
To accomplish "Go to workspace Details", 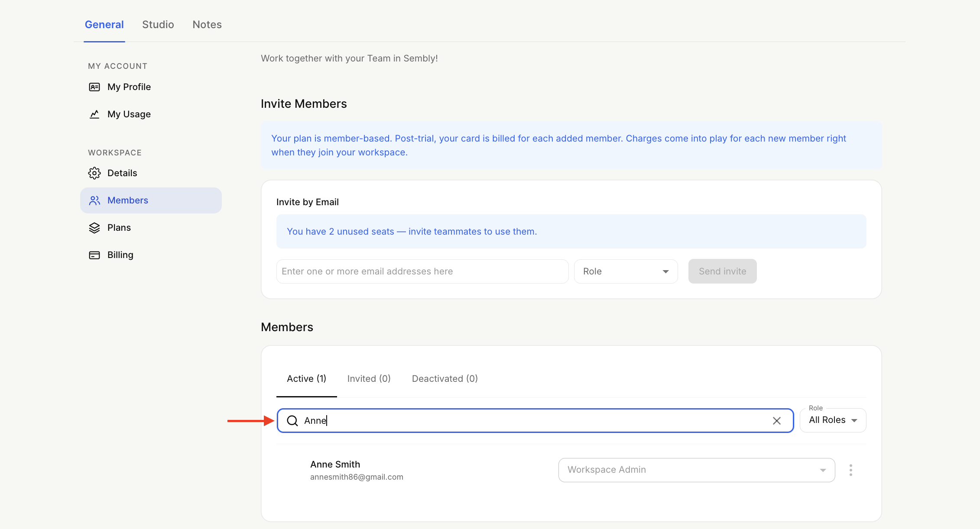I will 151,173.
